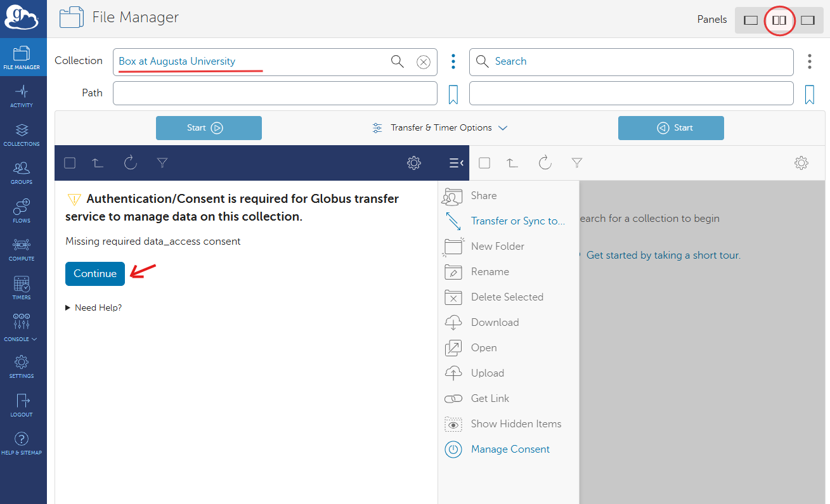Click the left pane filter icon
This screenshot has height=504, width=830.
tap(162, 163)
